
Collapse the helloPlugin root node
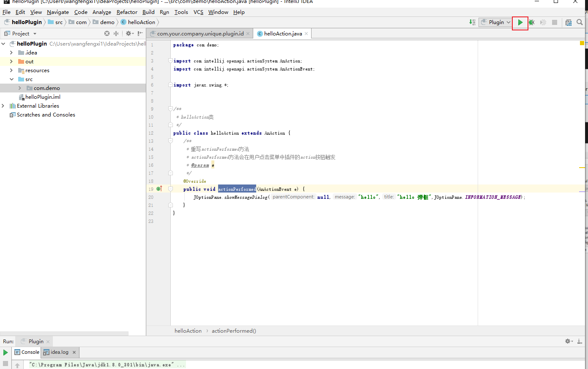(x=3, y=43)
